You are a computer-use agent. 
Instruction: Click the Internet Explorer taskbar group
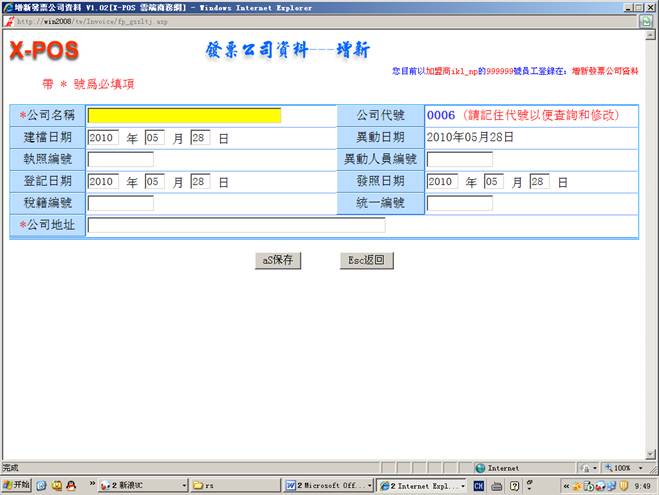[x=422, y=486]
